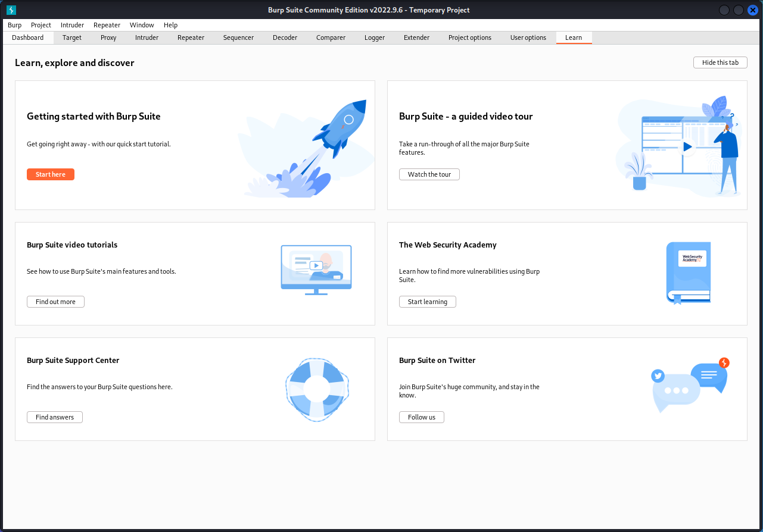Click the Getting started with Burp Suite heading
Screen dimensions: 763x532
pyautogui.click(x=94, y=116)
